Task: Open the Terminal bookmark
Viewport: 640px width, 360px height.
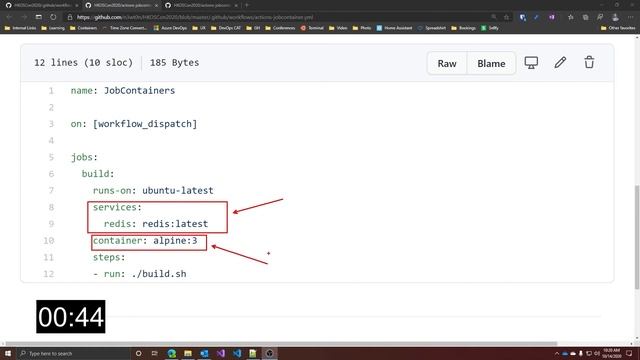Action: (312, 28)
